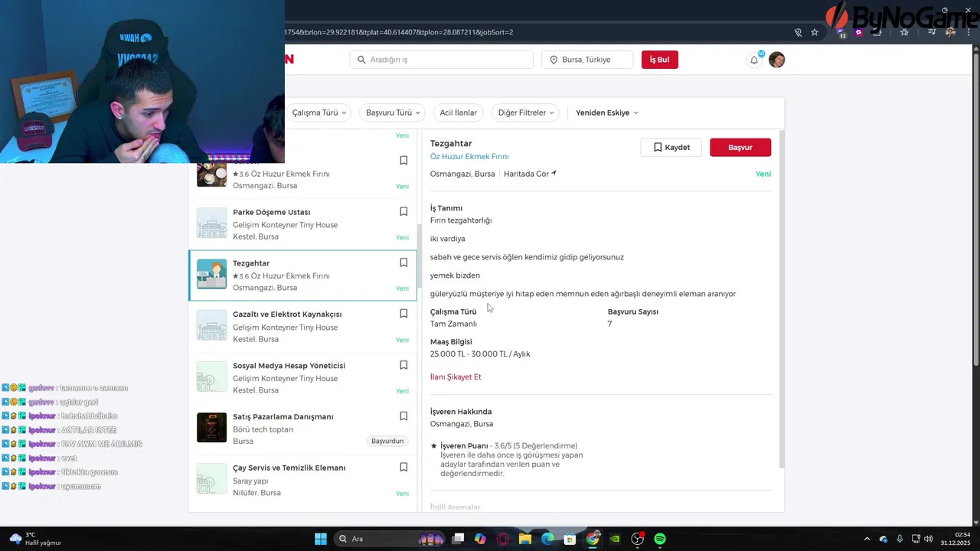Click the Kaydet save button
Image resolution: width=980 pixels, height=551 pixels.
tap(671, 148)
